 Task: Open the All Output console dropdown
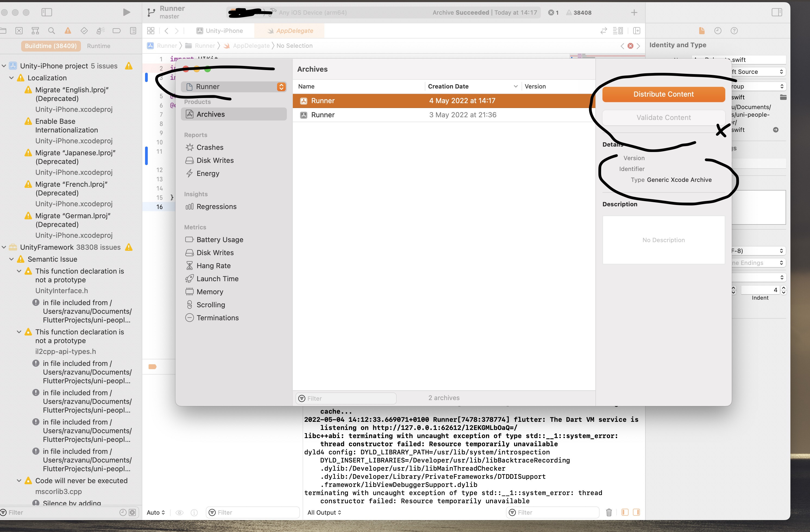pos(324,512)
